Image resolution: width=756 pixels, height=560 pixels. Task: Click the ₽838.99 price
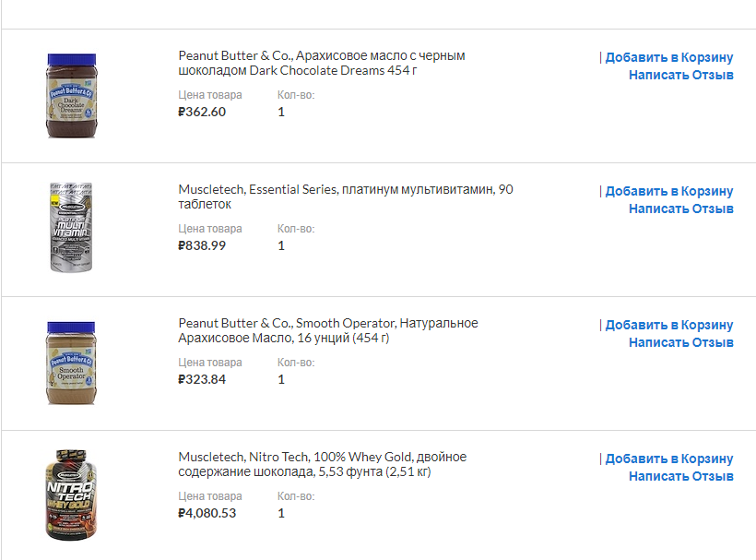click(202, 245)
